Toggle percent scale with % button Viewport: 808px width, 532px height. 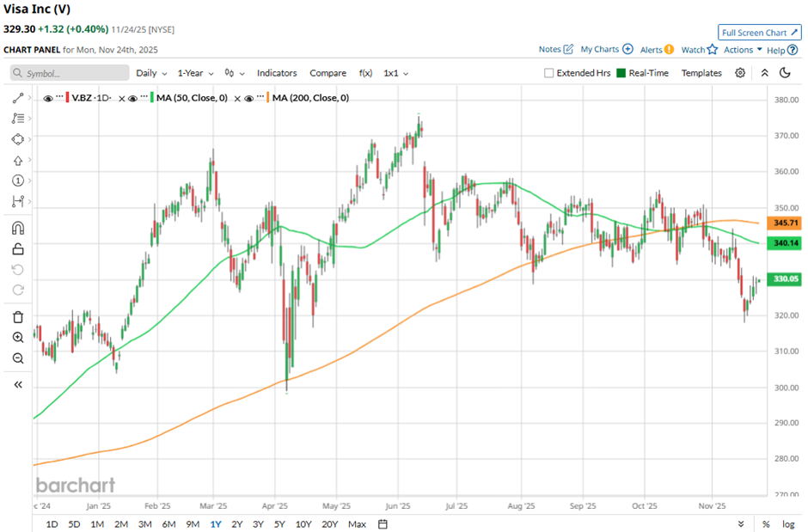[766, 523]
